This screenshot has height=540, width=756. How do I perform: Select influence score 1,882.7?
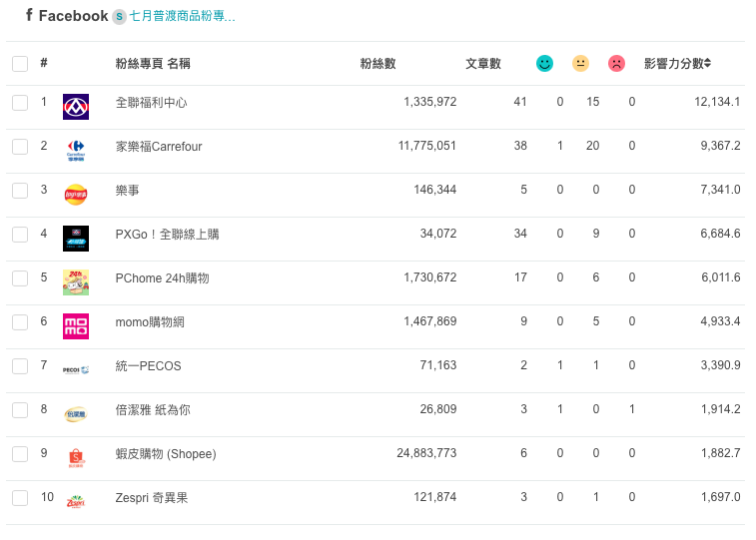[721, 453]
